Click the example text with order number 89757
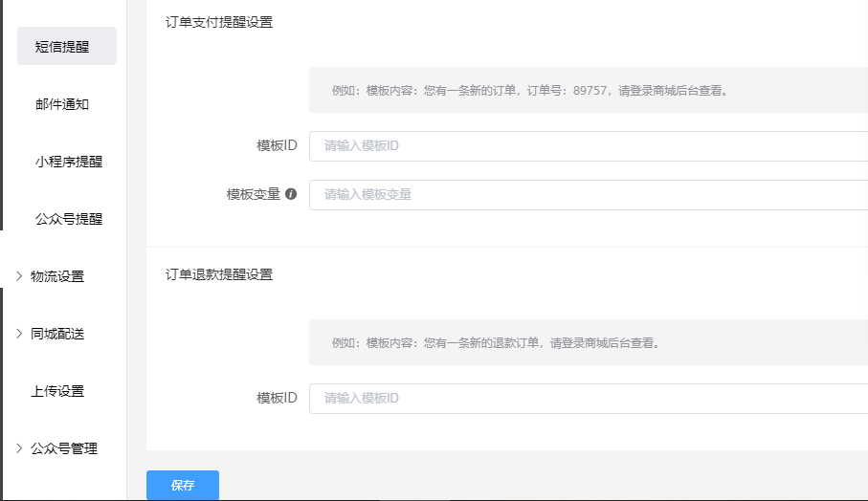 click(x=530, y=91)
